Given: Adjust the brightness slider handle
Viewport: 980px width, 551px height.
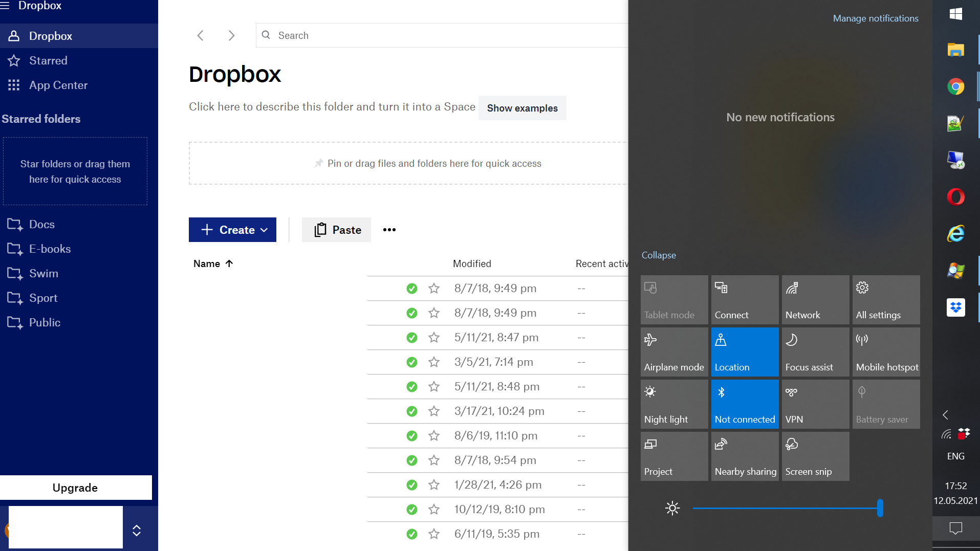Looking at the screenshot, I should click(x=880, y=508).
